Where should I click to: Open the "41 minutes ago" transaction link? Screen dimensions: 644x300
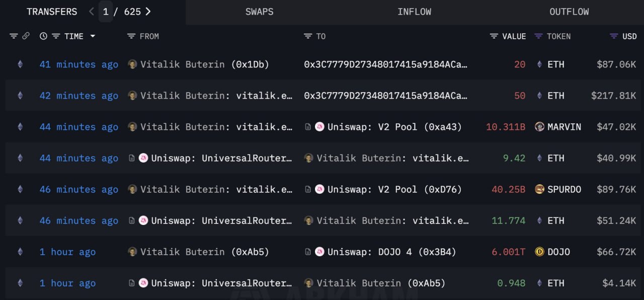coord(79,64)
